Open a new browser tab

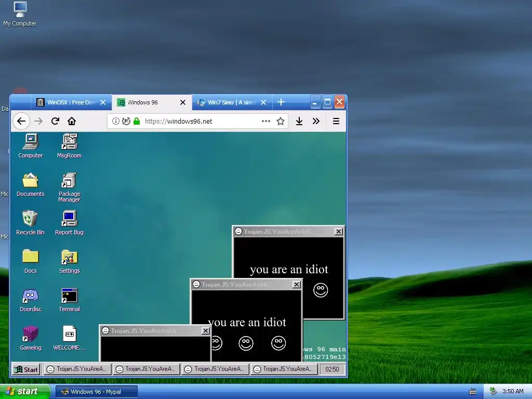point(281,102)
